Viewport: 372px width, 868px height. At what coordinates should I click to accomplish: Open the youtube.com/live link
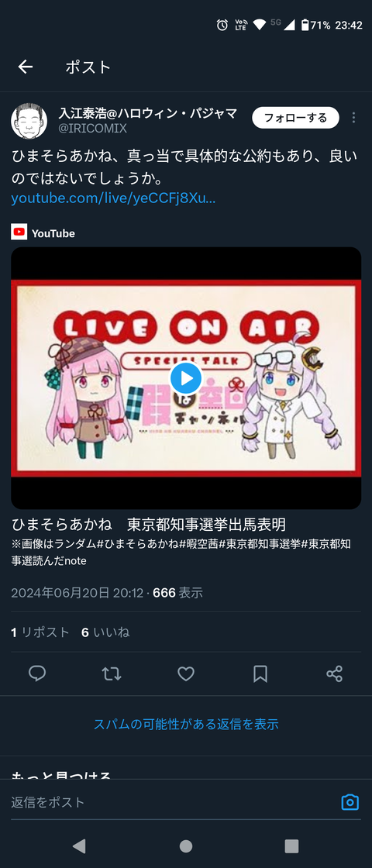[113, 198]
